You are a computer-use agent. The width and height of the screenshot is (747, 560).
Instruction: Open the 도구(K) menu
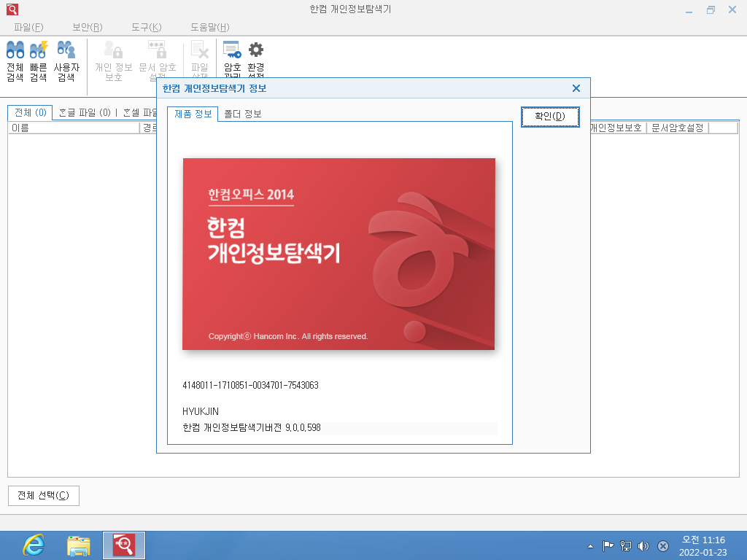146,27
